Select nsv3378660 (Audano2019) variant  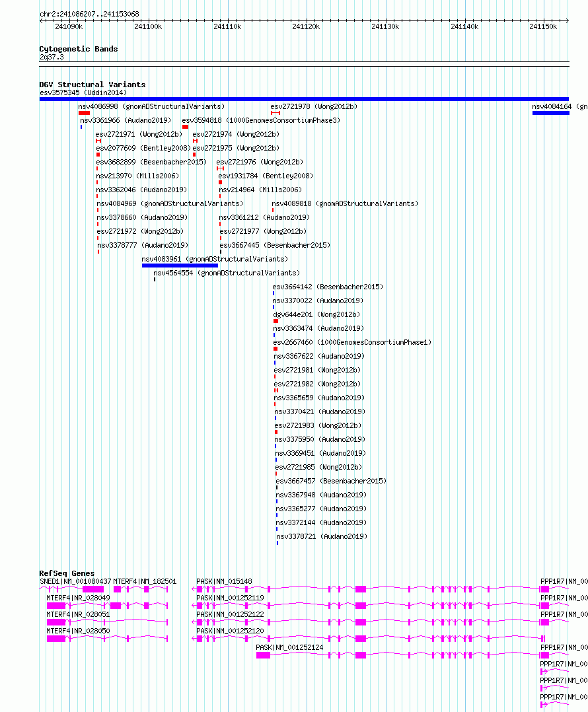coord(142,217)
